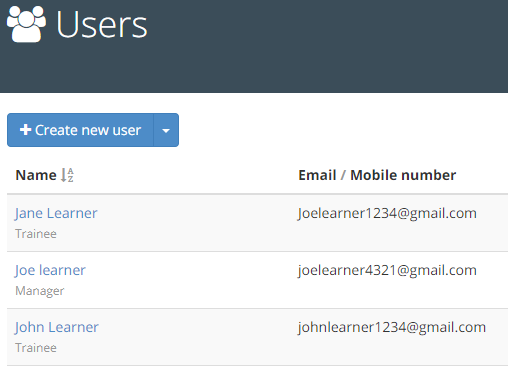508x366 pixels.
Task: Open Joe learner's user profile
Action: (x=50, y=270)
